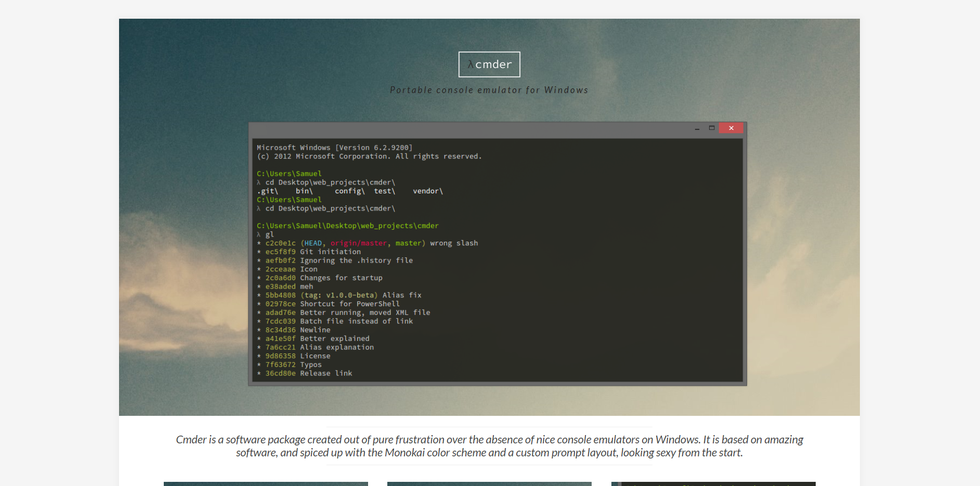Click commit 'e38aded meh'

[x=285, y=286]
